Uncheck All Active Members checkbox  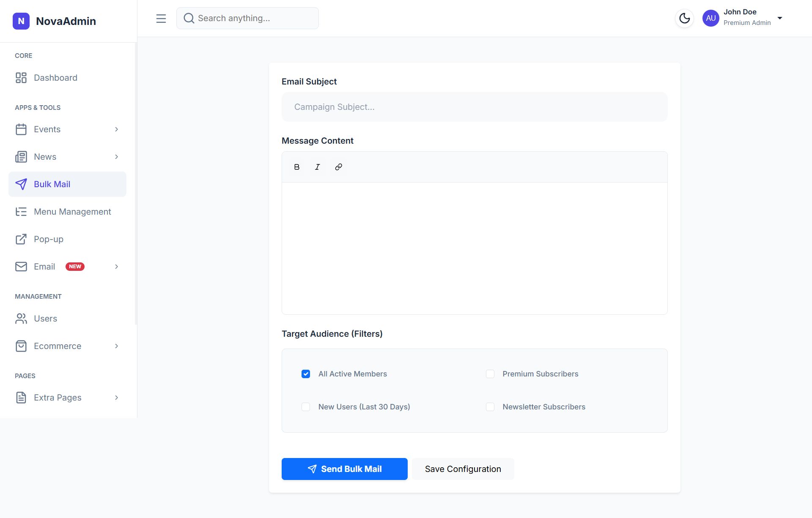click(x=306, y=374)
